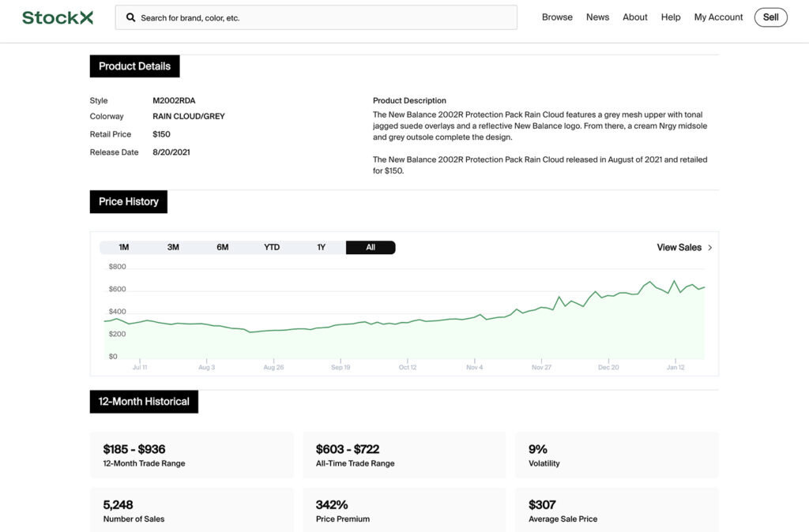Open the Browse menu

(x=557, y=17)
